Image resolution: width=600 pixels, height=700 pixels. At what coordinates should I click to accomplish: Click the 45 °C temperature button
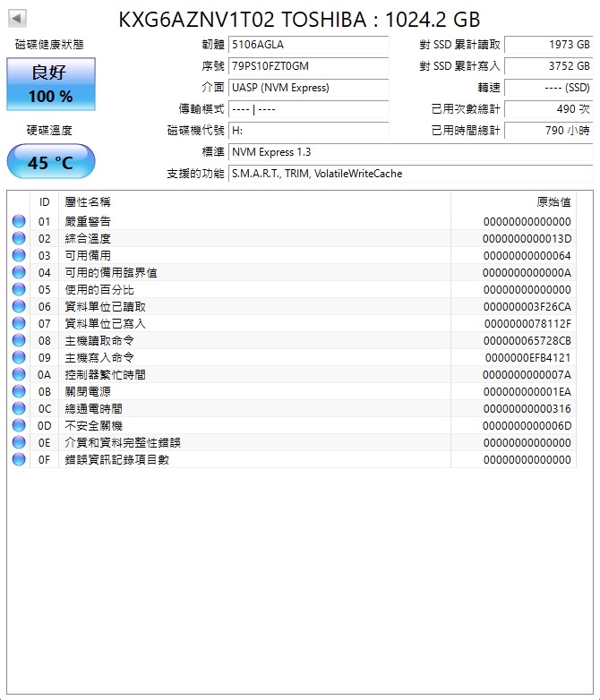[x=51, y=162]
